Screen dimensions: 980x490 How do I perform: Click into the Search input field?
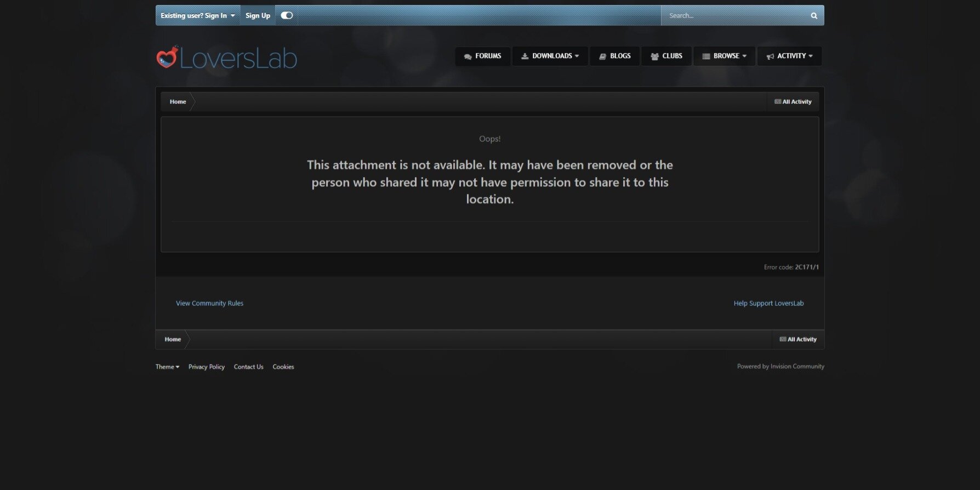(x=734, y=16)
